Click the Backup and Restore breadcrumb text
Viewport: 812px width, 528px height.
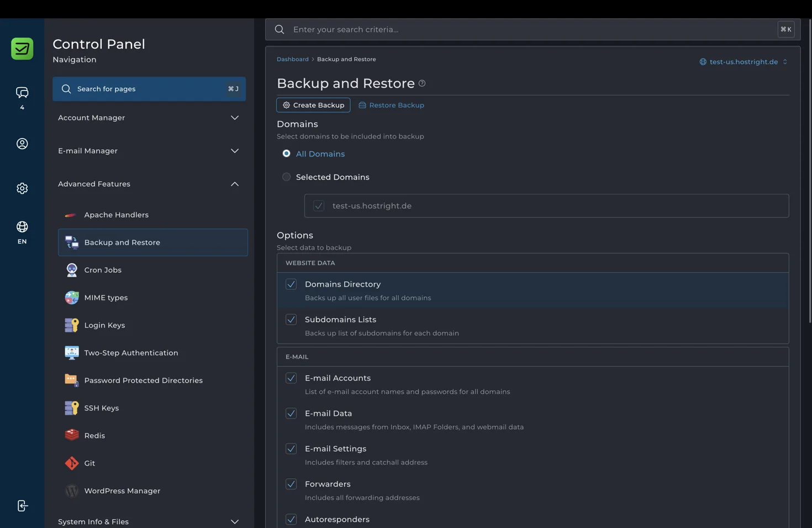346,59
